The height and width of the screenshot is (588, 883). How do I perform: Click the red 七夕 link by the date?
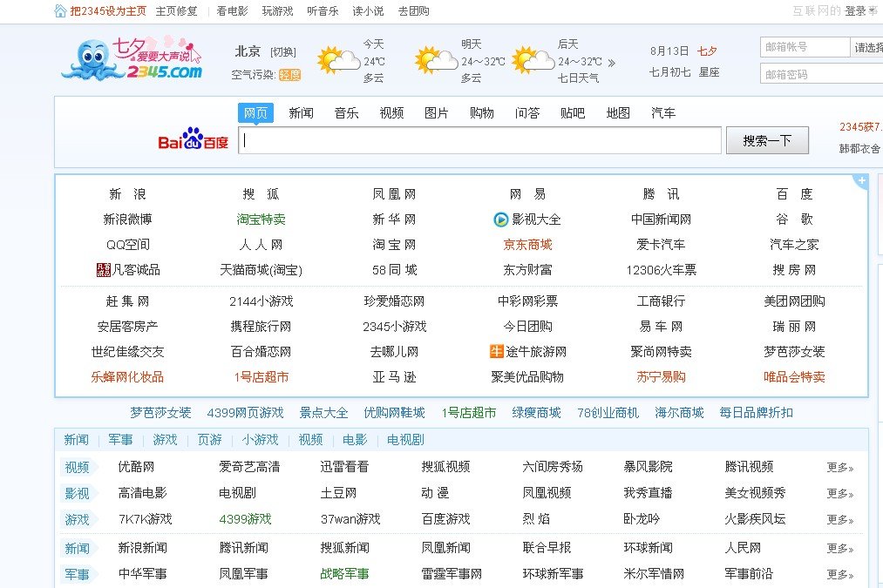pyautogui.click(x=707, y=51)
